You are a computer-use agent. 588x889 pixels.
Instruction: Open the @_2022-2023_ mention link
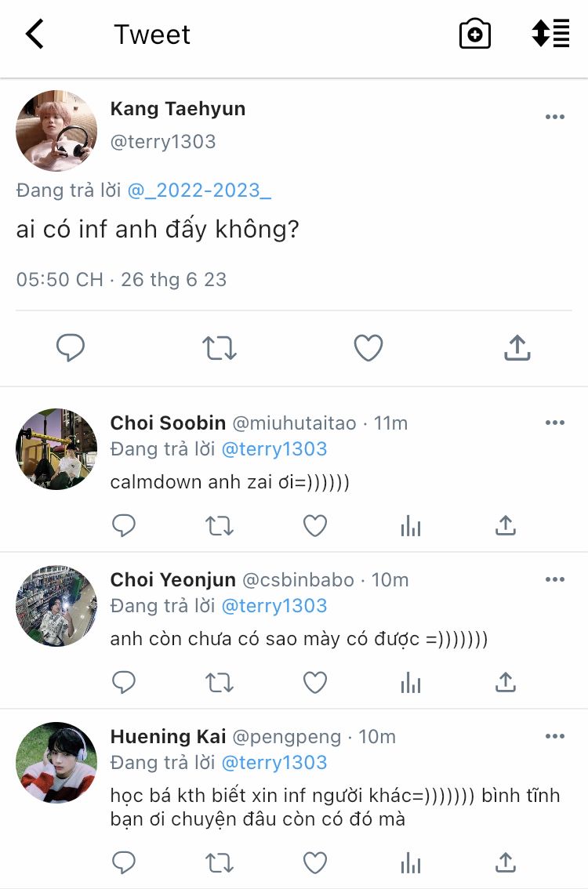[x=199, y=190]
